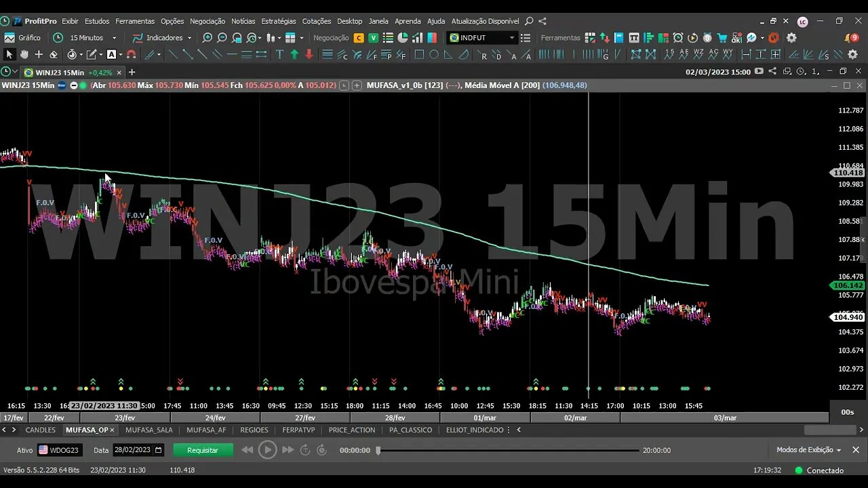Image resolution: width=868 pixels, height=488 pixels.
Task: Open the Estratégias menu
Action: (279, 21)
